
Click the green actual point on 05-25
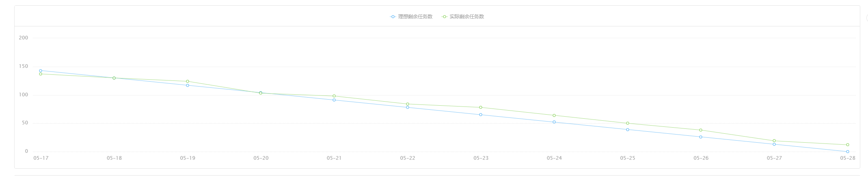click(628, 123)
